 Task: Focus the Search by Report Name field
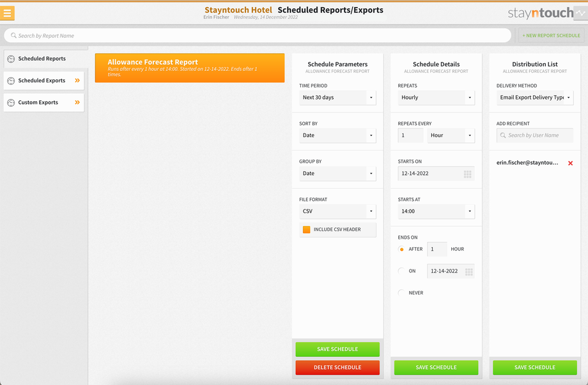(258, 36)
